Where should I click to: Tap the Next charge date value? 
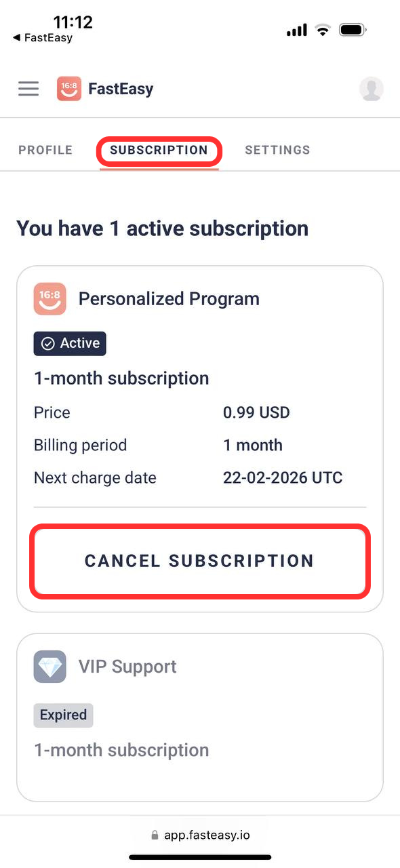[283, 478]
